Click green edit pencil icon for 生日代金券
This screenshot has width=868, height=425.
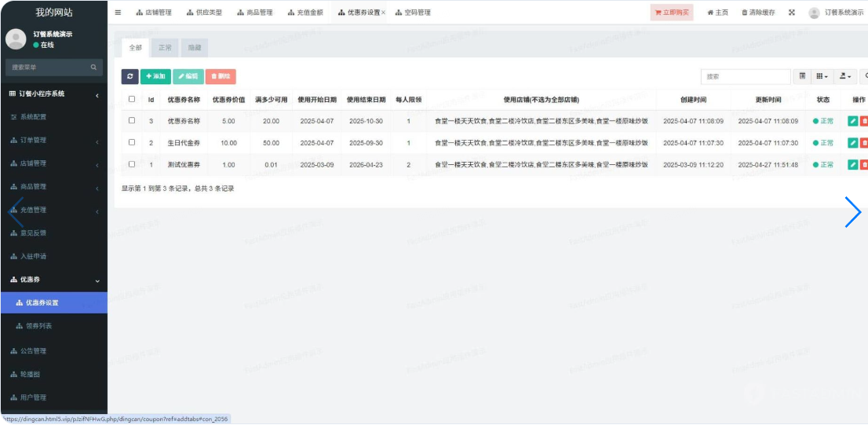(x=853, y=143)
